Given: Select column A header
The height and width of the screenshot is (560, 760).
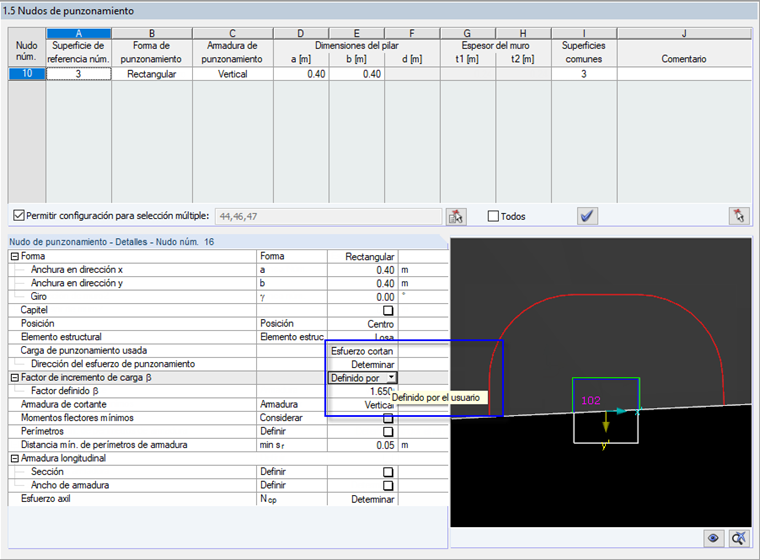Looking at the screenshot, I should [x=79, y=33].
